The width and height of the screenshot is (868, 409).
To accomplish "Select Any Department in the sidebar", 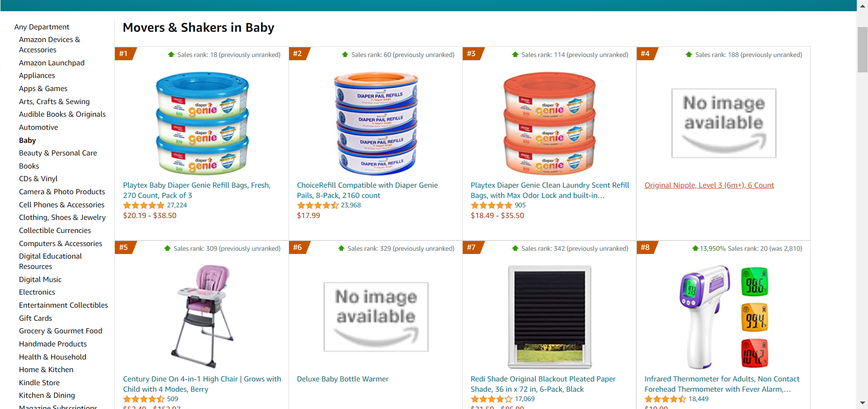I will pyautogui.click(x=42, y=27).
